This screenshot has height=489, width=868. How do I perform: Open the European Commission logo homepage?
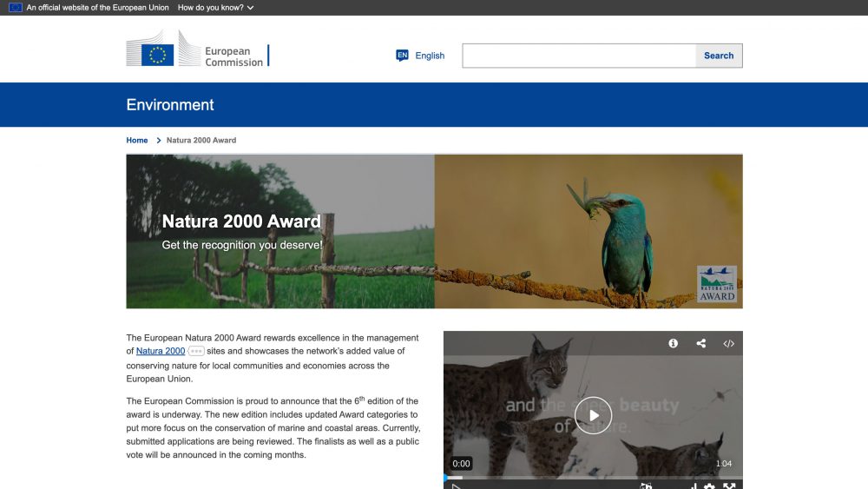(x=198, y=49)
